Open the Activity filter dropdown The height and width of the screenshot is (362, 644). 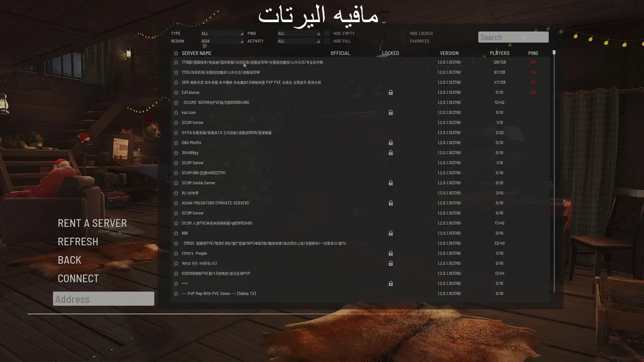click(x=298, y=41)
